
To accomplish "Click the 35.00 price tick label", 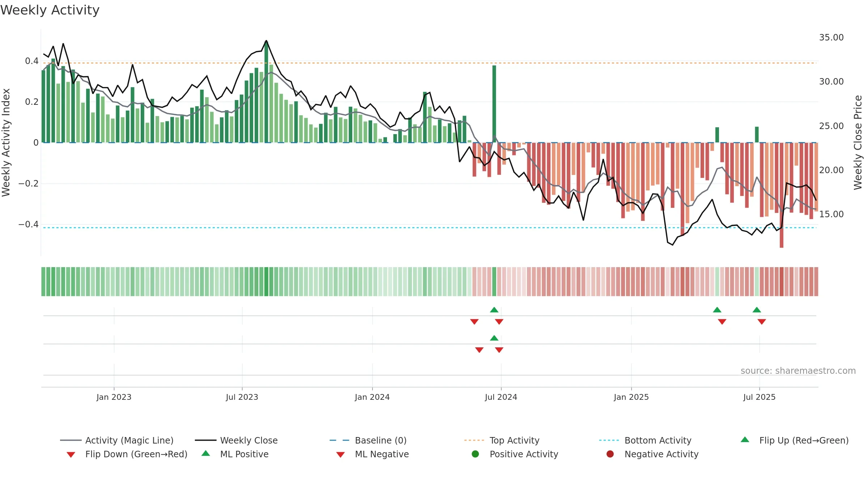I will [831, 37].
